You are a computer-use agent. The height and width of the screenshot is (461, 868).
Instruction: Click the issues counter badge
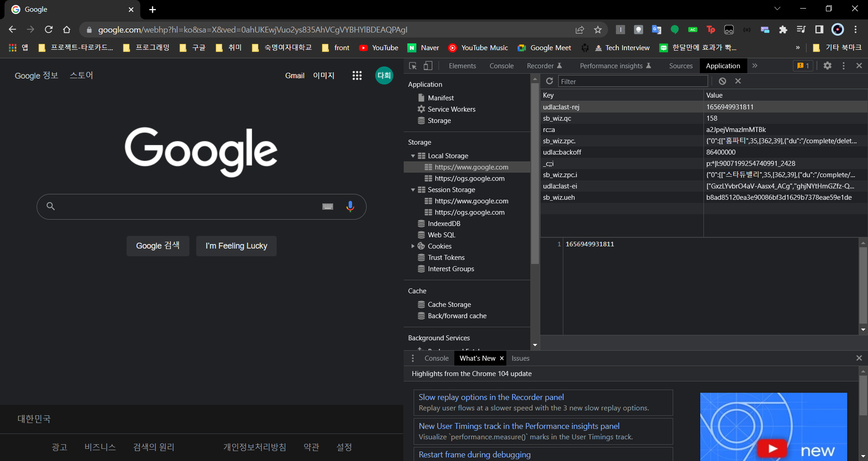tap(803, 66)
